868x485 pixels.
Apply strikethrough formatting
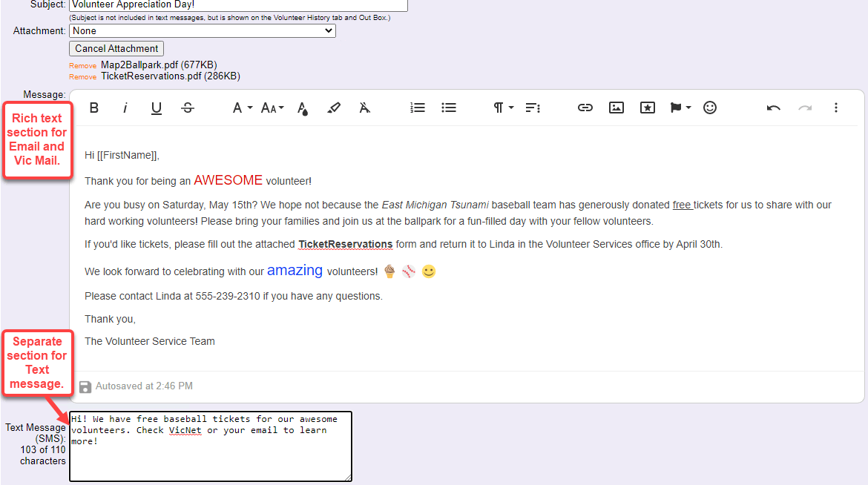point(188,108)
